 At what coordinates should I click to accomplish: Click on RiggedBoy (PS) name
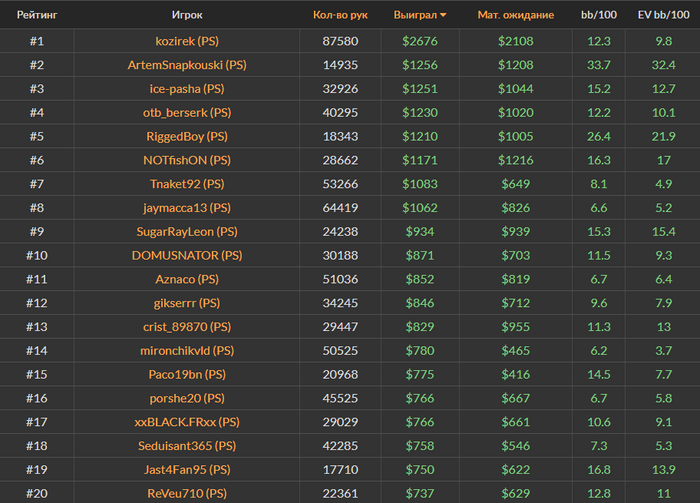tap(186, 136)
